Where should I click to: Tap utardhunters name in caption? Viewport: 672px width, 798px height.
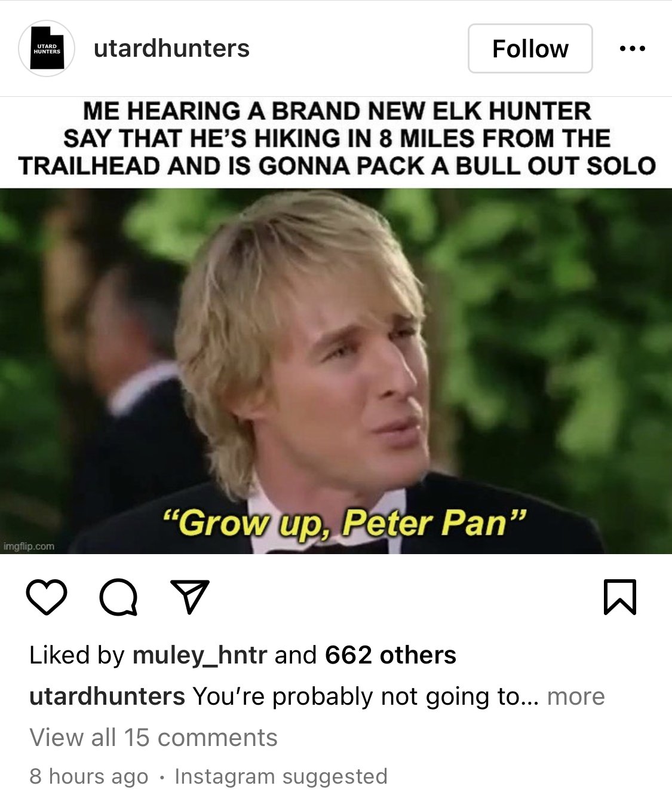coord(107,696)
